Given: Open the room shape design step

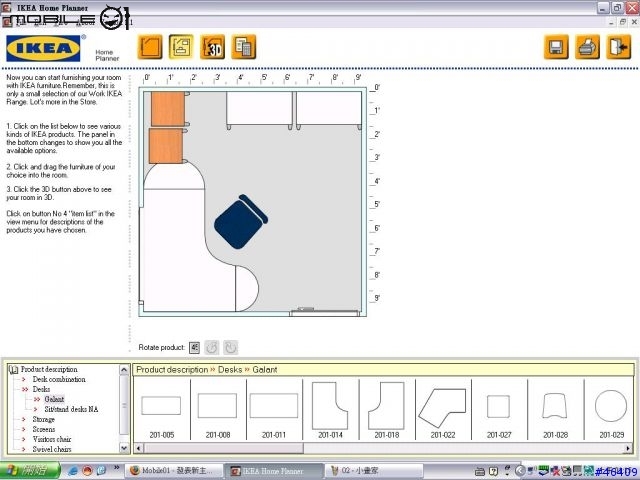Looking at the screenshot, I should [150, 47].
